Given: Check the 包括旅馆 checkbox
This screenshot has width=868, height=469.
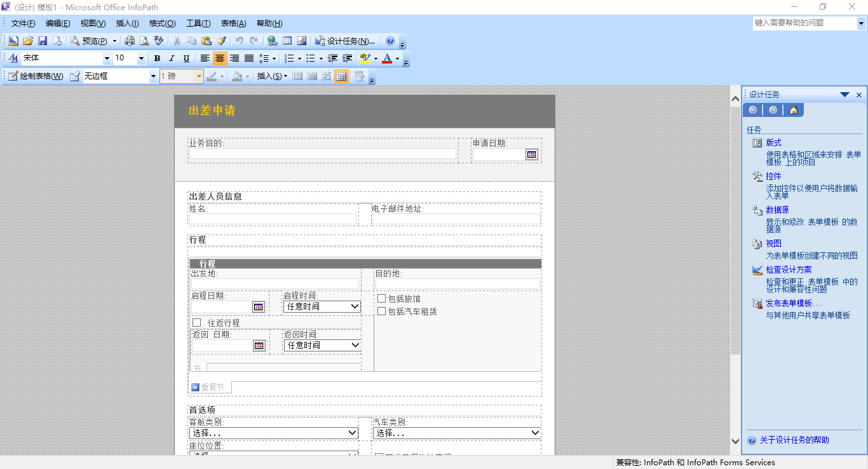Looking at the screenshot, I should coord(381,298).
